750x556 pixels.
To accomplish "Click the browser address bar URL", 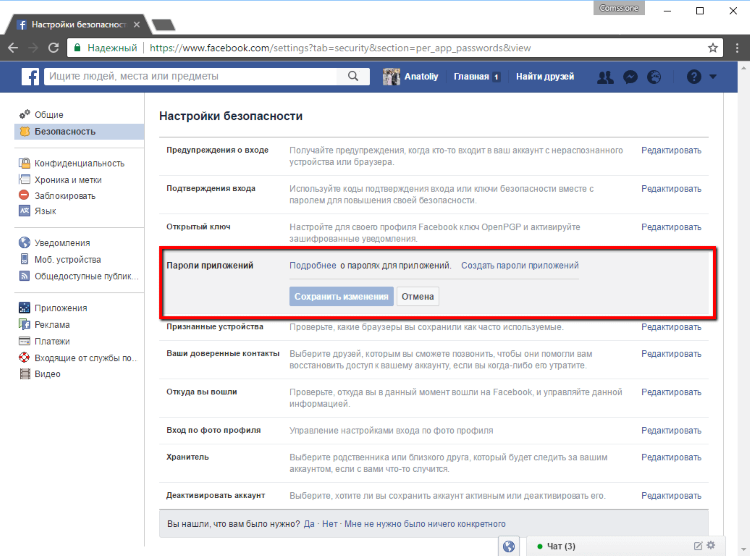I will point(340,48).
